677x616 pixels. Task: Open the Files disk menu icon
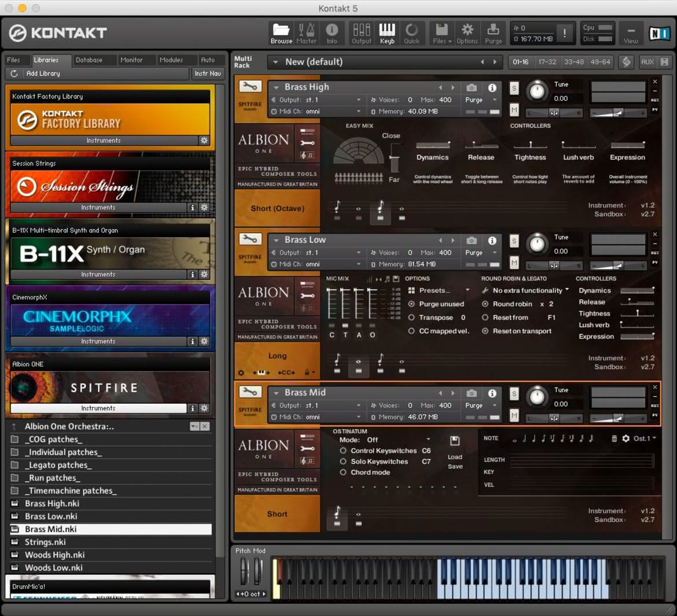click(x=441, y=33)
